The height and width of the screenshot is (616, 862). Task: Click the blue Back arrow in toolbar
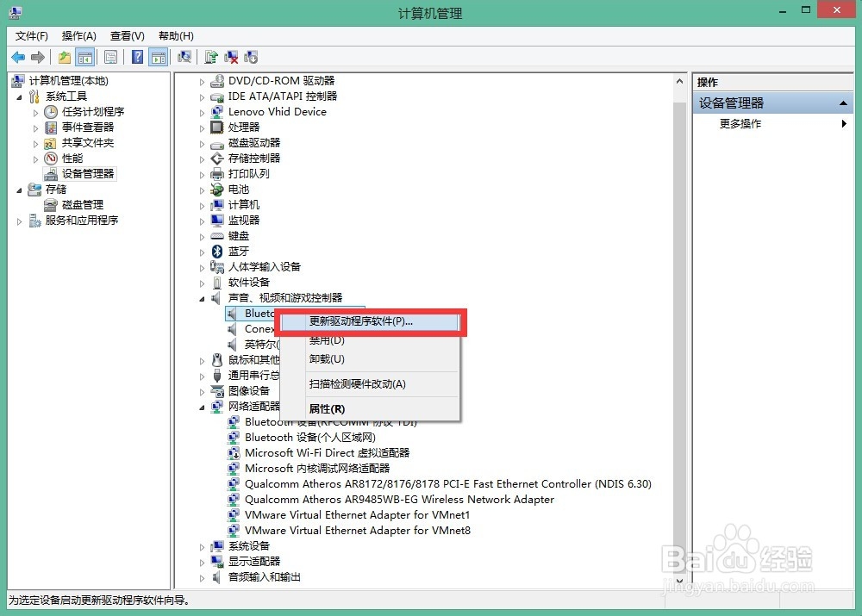18,57
